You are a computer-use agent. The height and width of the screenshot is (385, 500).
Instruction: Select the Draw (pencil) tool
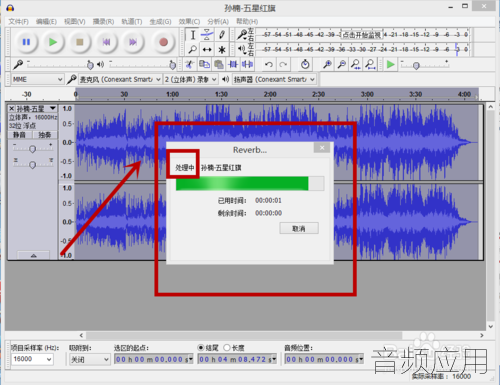coord(222,35)
